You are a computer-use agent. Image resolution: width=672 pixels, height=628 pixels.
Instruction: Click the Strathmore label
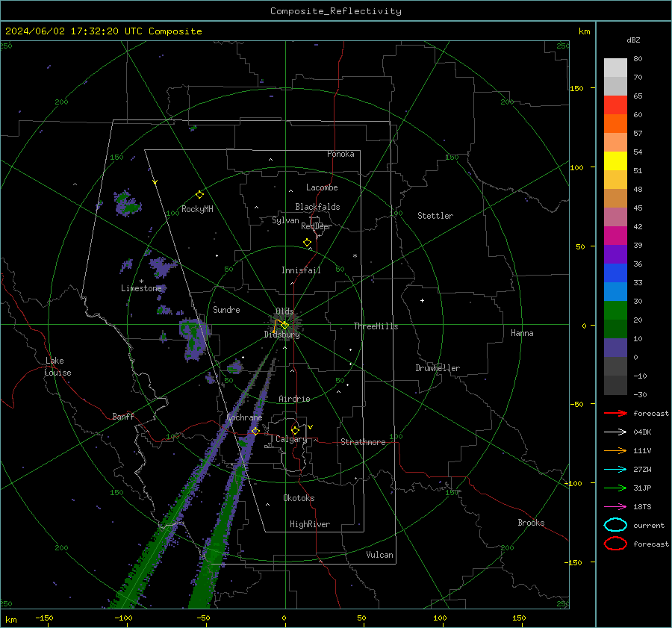click(363, 442)
